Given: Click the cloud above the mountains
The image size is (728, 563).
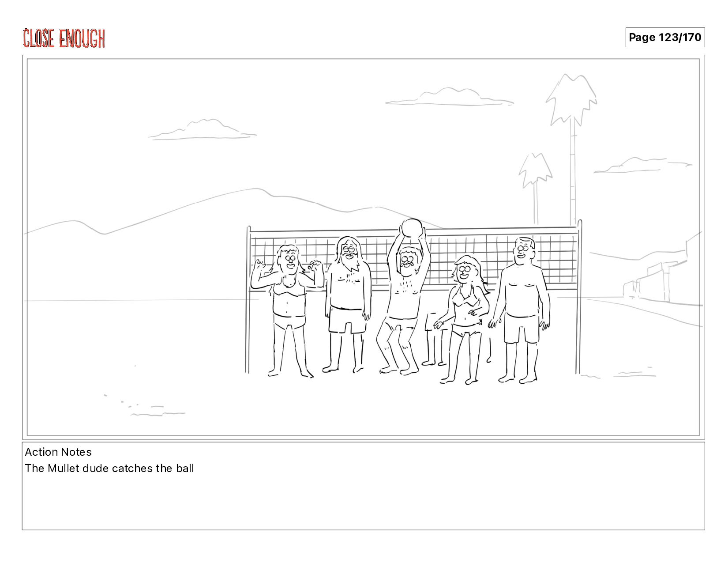Looking at the screenshot, I should pyautogui.click(x=202, y=129).
